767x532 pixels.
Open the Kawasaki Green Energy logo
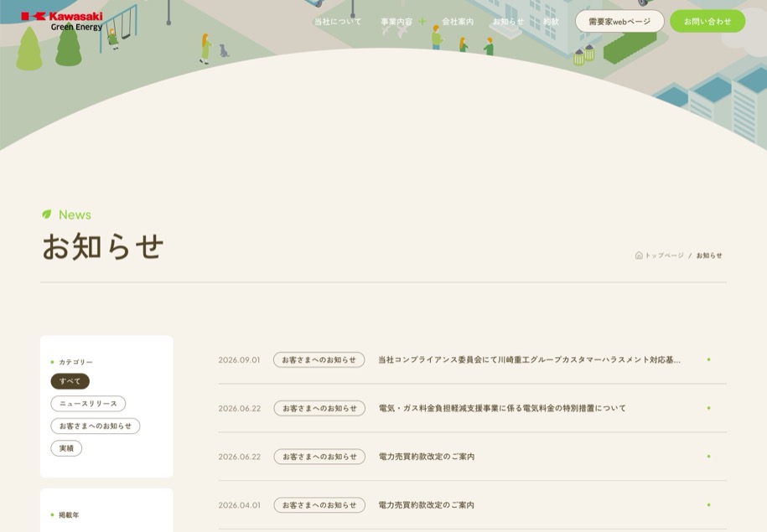pos(62,22)
